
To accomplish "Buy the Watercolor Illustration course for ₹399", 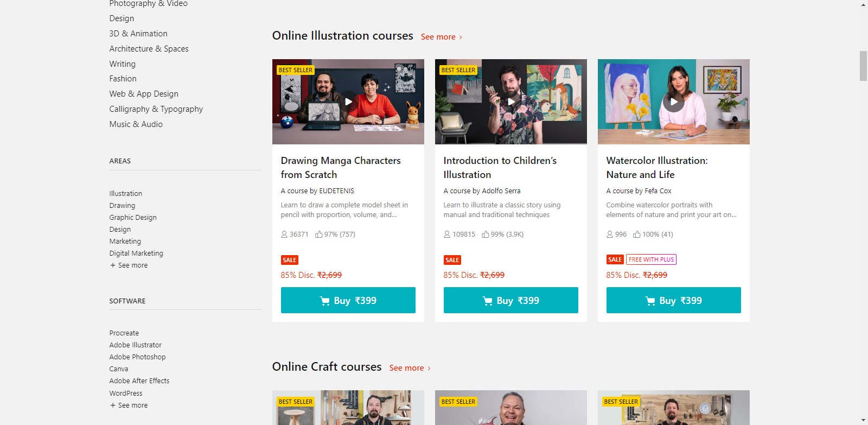I will 674,300.
